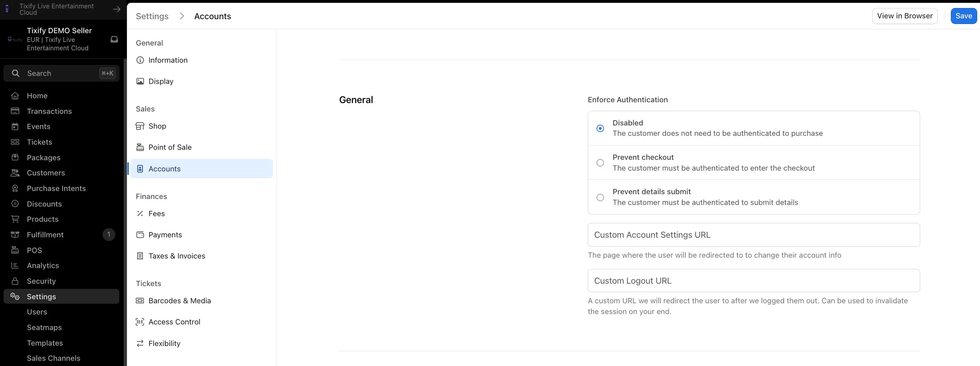
Task: Click the arrow icon next to Tixify Live Entertainment Cloud
Action: [x=117, y=9]
